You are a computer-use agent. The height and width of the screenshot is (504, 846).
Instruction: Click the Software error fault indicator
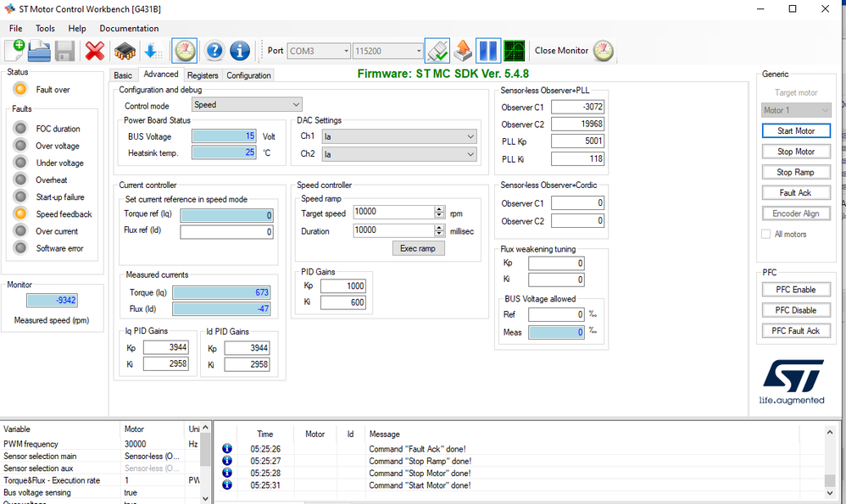(20, 248)
